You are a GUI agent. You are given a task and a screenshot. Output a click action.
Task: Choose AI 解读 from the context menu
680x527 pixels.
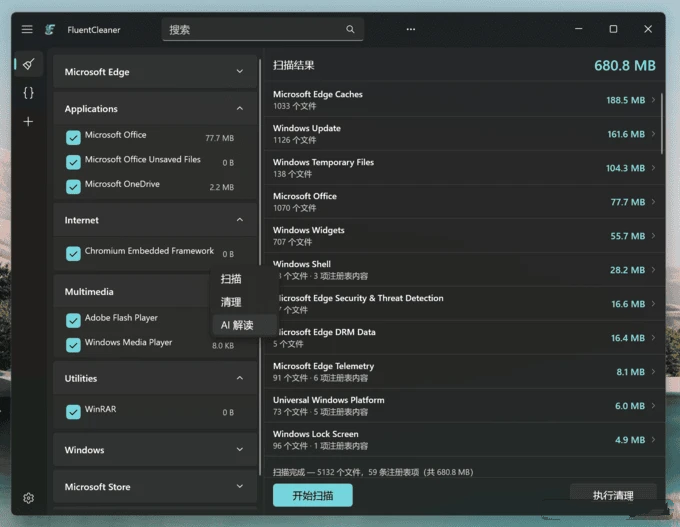point(245,325)
